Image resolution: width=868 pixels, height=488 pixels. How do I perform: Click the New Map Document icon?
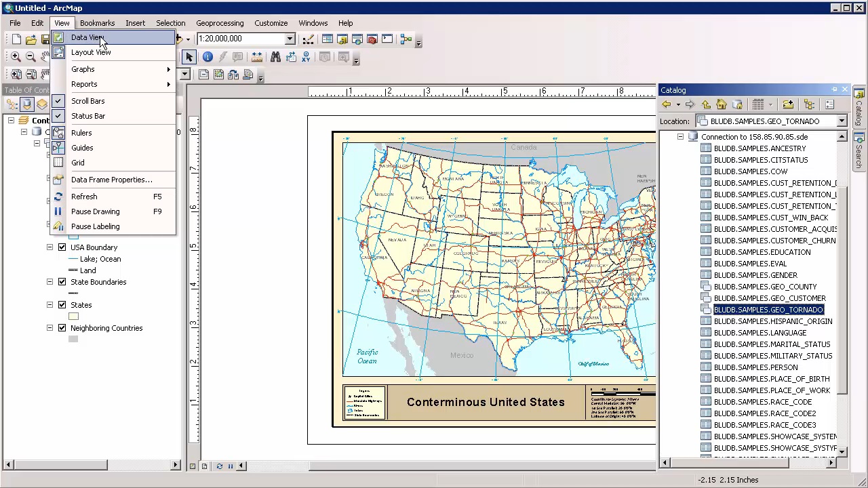click(16, 39)
